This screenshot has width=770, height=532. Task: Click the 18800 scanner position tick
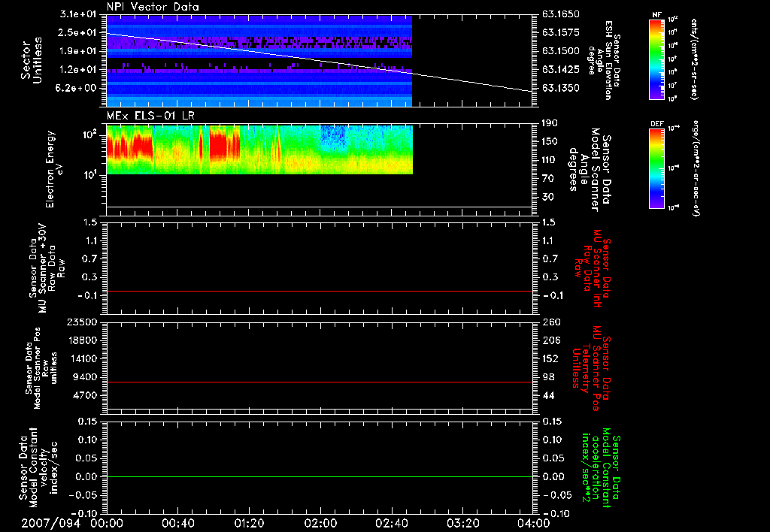pos(81,340)
